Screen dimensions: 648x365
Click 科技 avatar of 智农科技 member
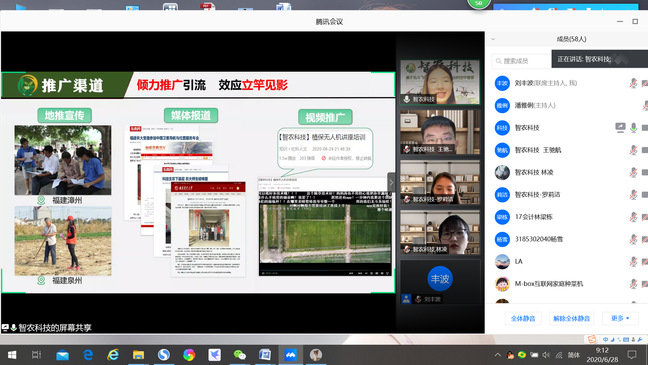pyautogui.click(x=502, y=128)
